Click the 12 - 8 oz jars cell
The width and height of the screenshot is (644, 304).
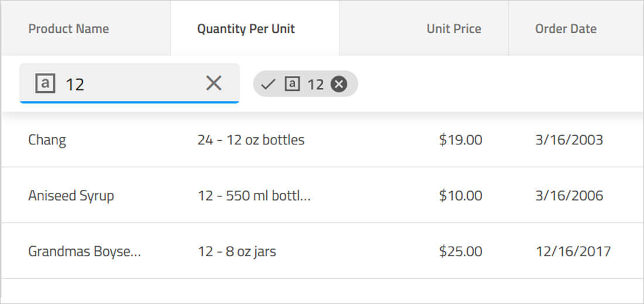click(x=237, y=252)
